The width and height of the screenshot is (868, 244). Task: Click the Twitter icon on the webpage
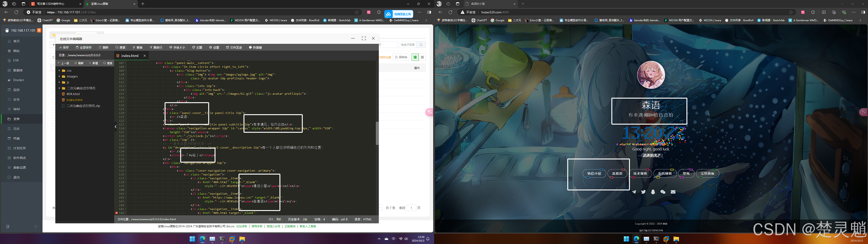[643, 192]
